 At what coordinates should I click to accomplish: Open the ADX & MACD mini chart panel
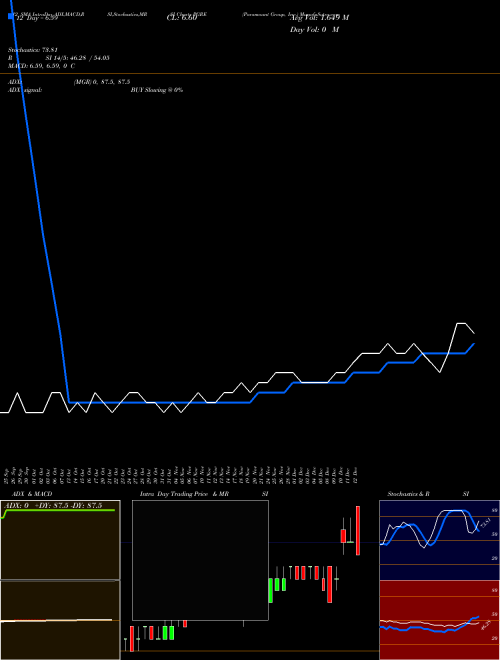(x=60, y=580)
